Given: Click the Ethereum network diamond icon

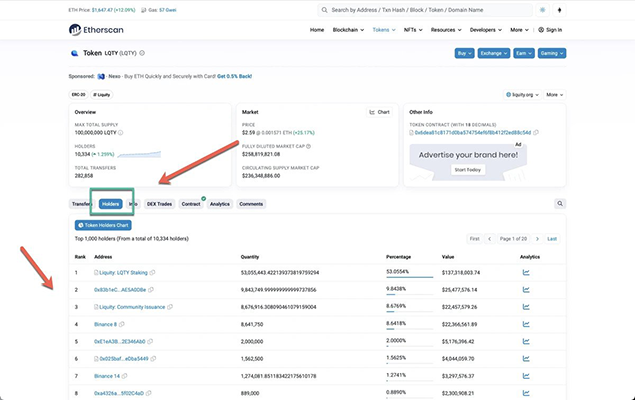Looking at the screenshot, I should point(559,10).
